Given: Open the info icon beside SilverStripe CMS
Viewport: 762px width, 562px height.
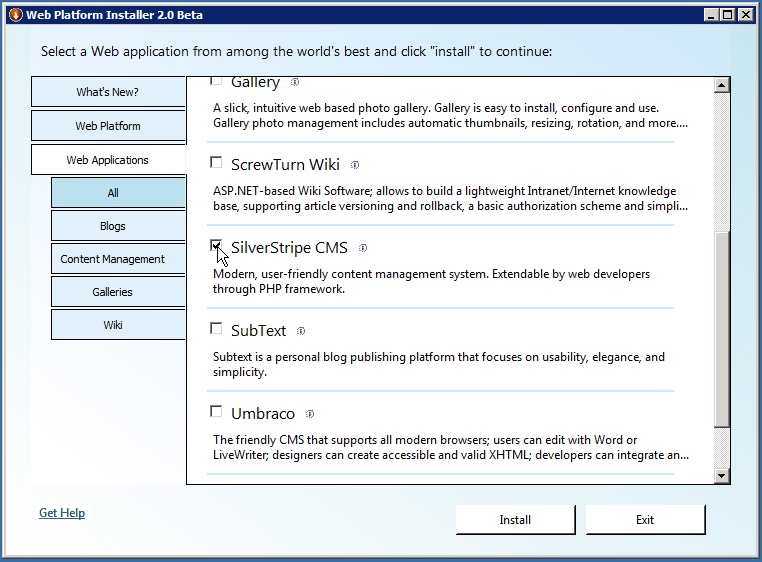Looking at the screenshot, I should click(363, 248).
